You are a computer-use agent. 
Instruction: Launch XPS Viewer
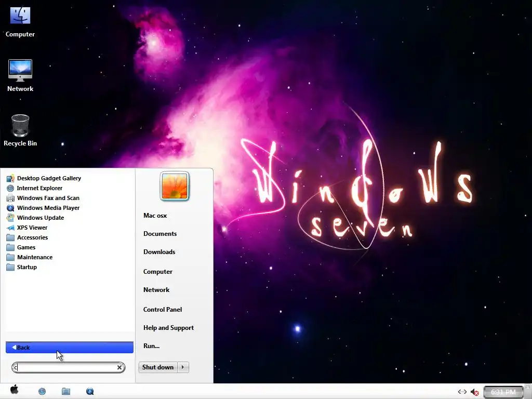tap(32, 228)
